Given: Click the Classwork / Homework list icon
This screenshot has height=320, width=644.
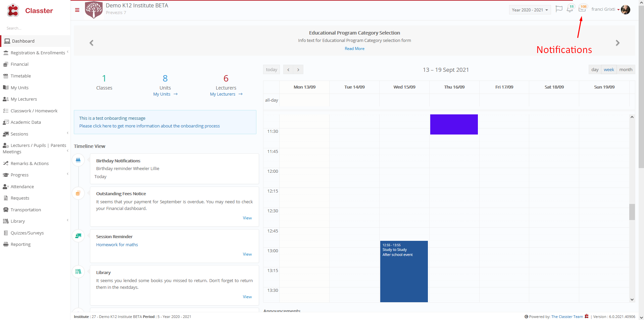Looking at the screenshot, I should (x=6, y=111).
